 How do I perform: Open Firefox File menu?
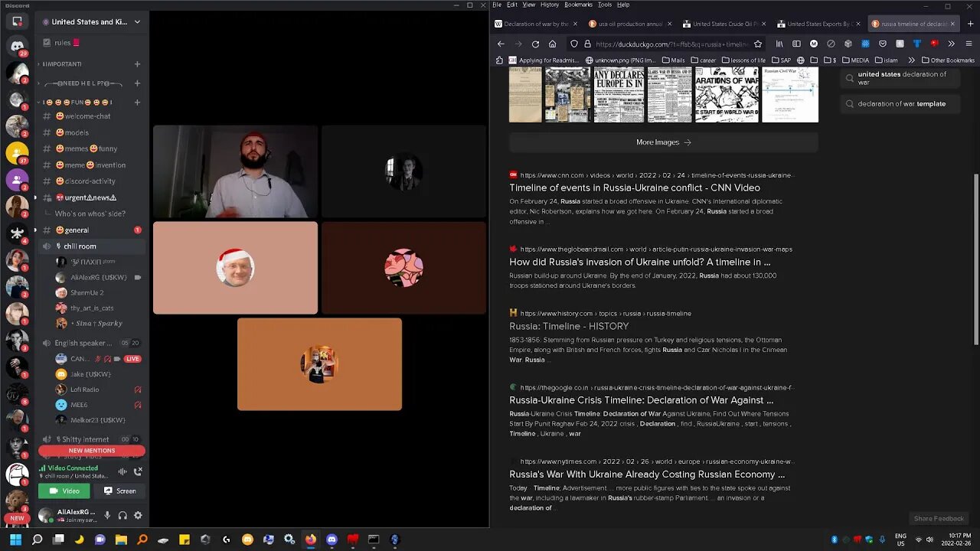click(497, 5)
